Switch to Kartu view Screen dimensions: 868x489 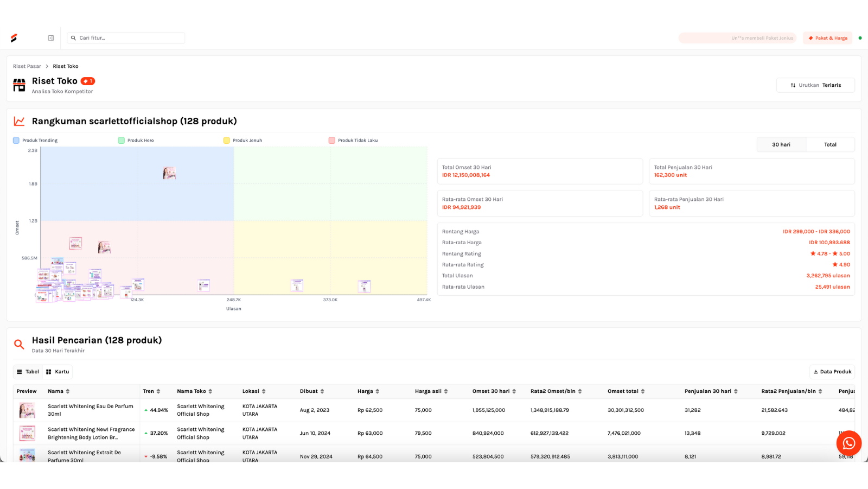click(x=58, y=372)
